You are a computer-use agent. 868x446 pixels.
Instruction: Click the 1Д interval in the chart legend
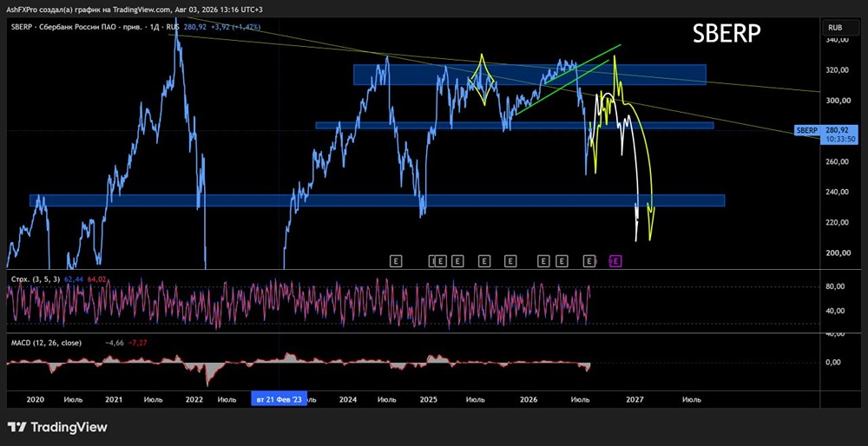156,27
